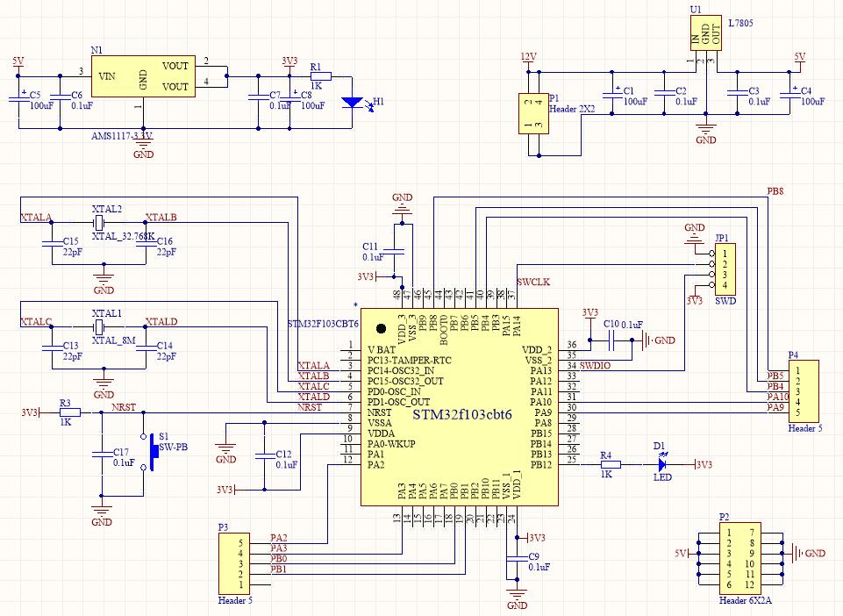843x616 pixels.
Task: Click the 'PB5' net label at P4
Action: (x=775, y=376)
